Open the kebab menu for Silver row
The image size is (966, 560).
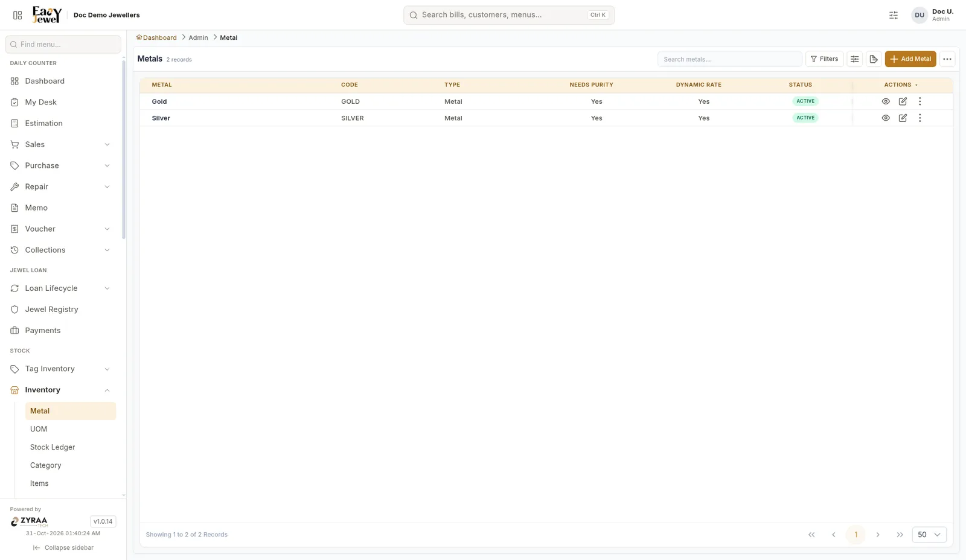(920, 118)
